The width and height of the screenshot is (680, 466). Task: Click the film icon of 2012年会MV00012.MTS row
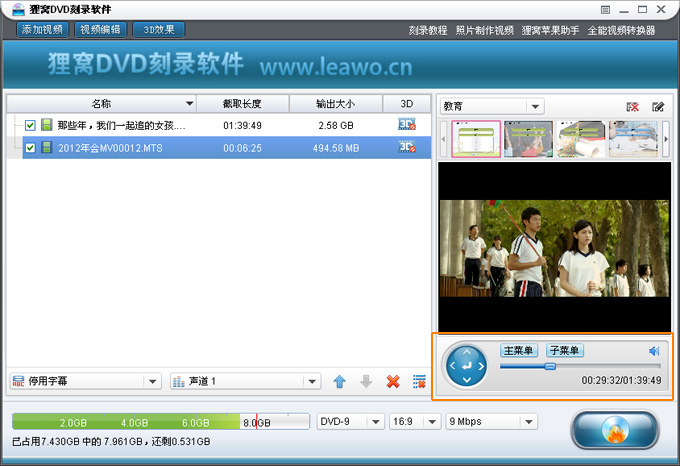[46, 147]
